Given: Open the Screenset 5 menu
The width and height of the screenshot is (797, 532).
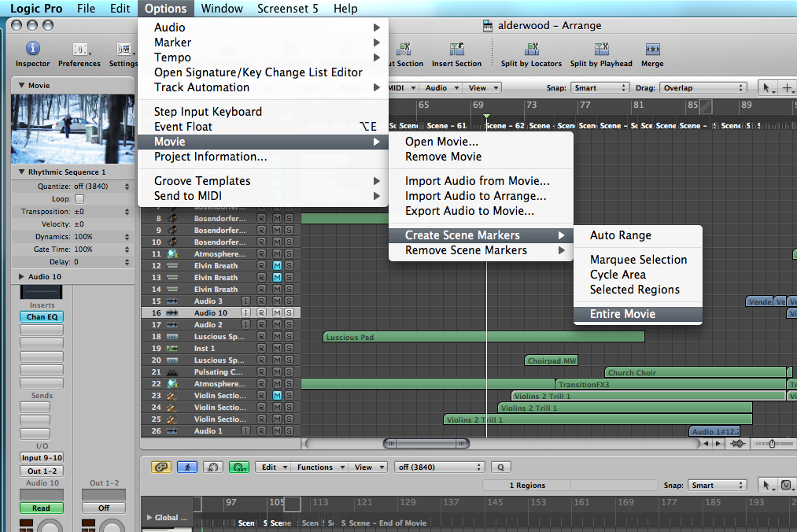Looking at the screenshot, I should pos(288,9).
